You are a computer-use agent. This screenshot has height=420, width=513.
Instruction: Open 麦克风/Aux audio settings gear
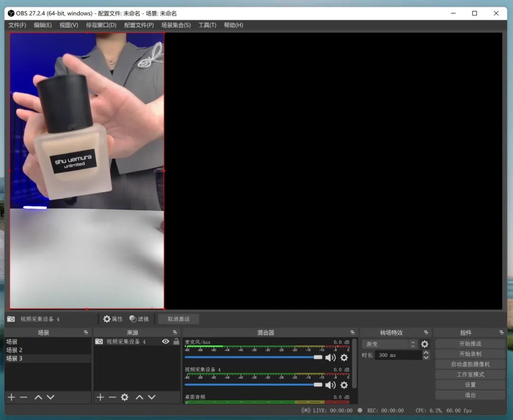click(x=344, y=357)
